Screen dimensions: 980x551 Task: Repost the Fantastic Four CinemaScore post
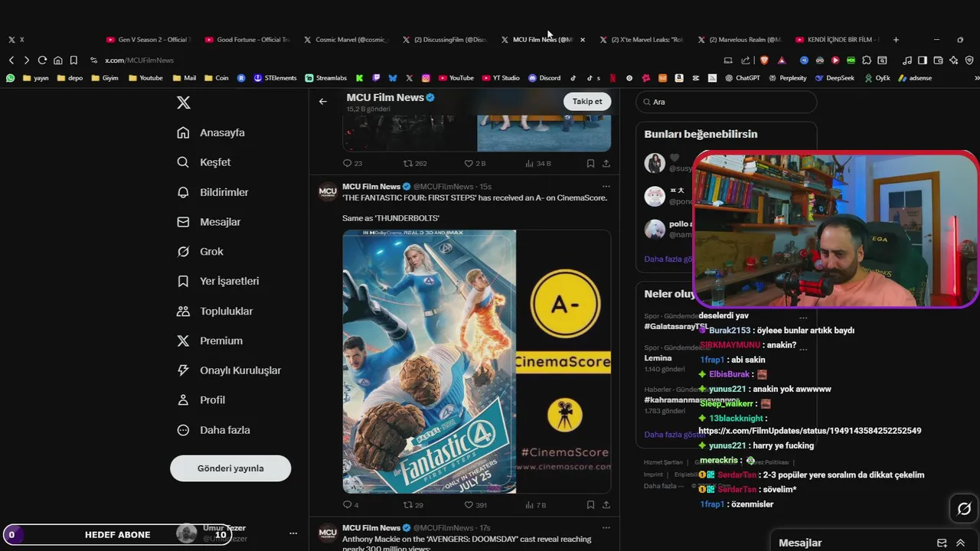coord(413,505)
